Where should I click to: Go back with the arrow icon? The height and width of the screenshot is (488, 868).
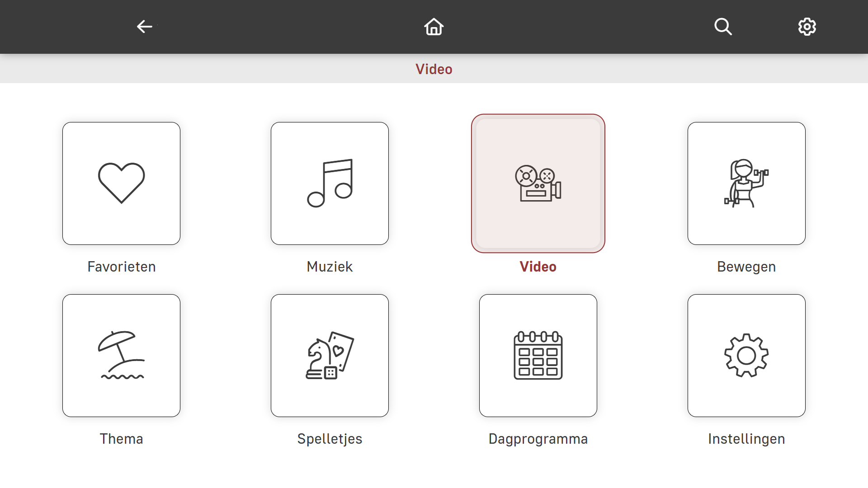pyautogui.click(x=145, y=27)
